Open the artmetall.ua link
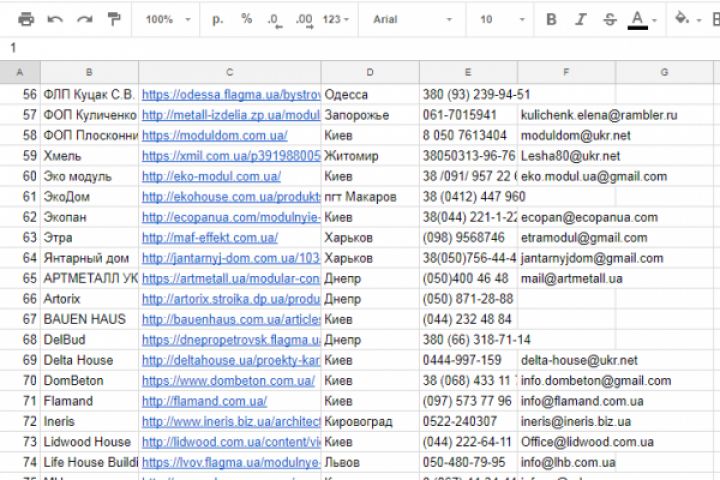Image resolution: width=720 pixels, height=480 pixels. click(231, 278)
